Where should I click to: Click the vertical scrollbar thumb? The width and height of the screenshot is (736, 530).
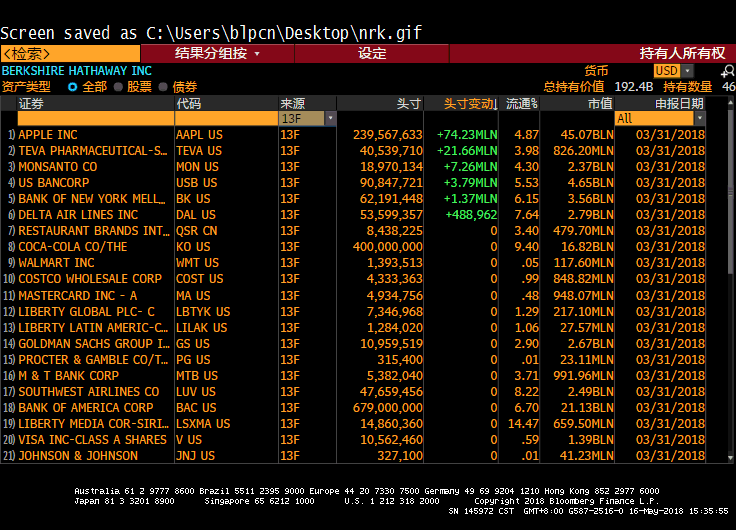click(730, 190)
